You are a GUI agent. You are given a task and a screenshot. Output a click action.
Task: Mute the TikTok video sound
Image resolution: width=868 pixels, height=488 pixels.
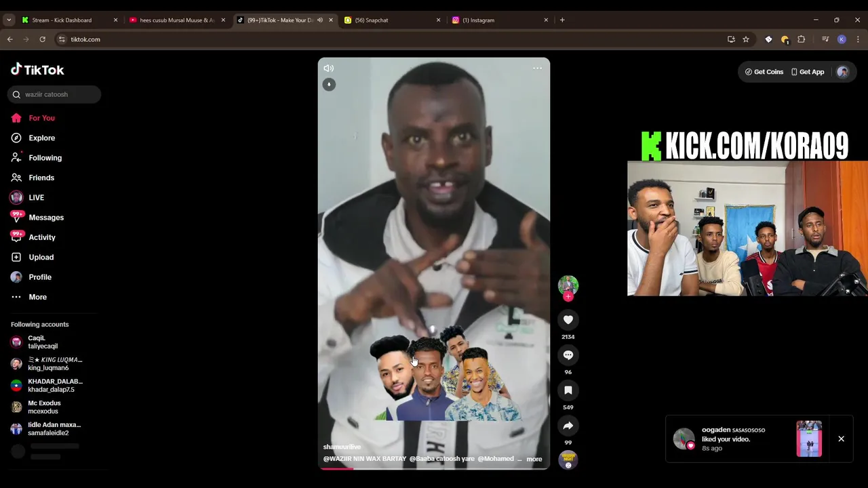click(x=328, y=68)
